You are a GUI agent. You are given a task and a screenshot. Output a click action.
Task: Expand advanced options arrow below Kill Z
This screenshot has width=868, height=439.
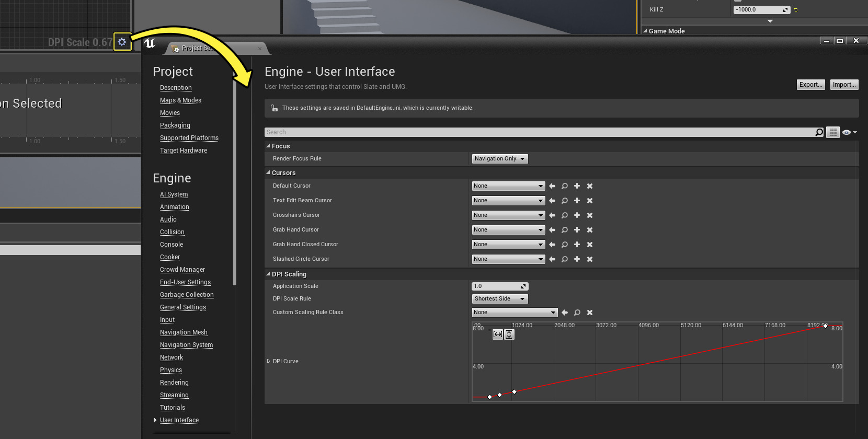770,20
